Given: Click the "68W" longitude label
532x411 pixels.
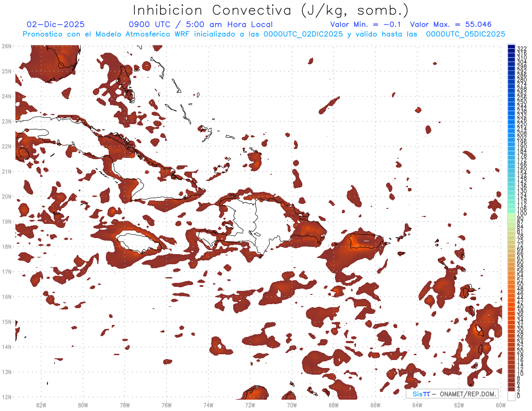Looking at the screenshot, I should [333, 405].
